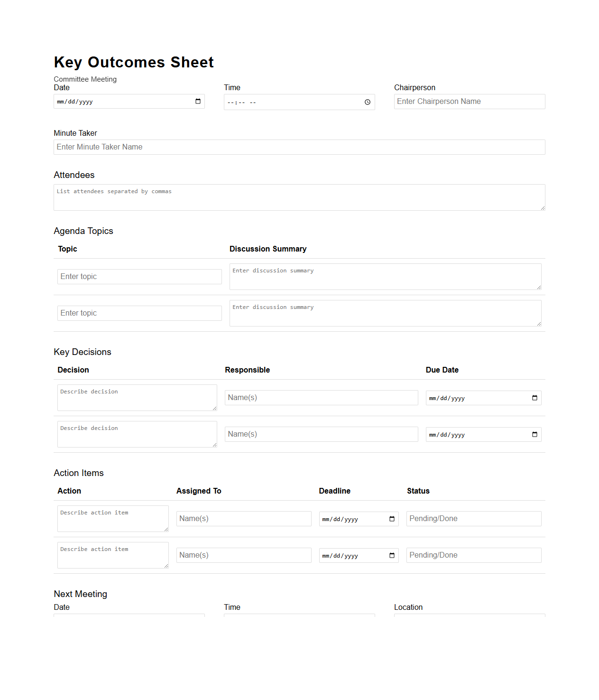Click first Name(s) field under Assigned To

click(243, 518)
